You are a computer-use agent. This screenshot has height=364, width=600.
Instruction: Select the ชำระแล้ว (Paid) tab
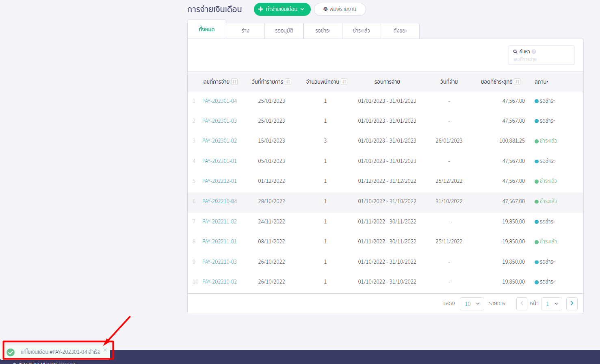[361, 31]
